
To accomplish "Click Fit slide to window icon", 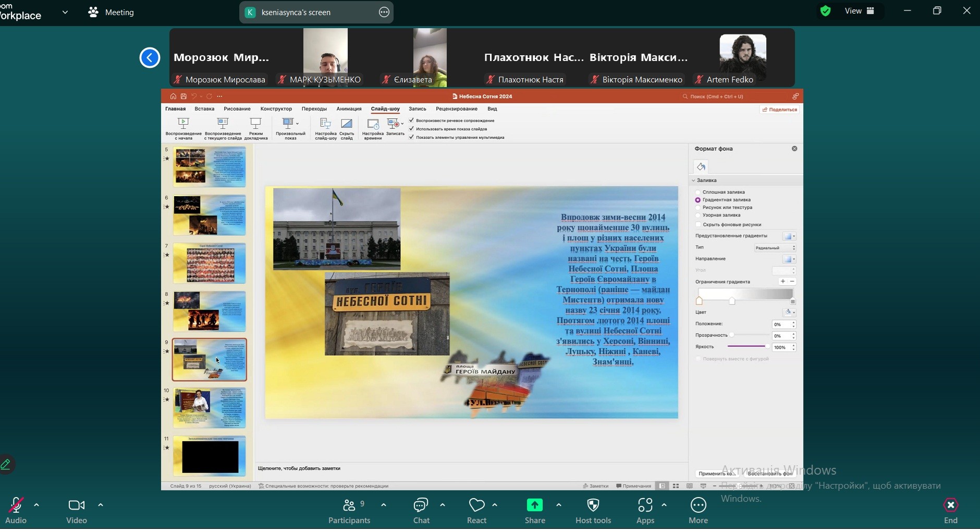I will [792, 486].
